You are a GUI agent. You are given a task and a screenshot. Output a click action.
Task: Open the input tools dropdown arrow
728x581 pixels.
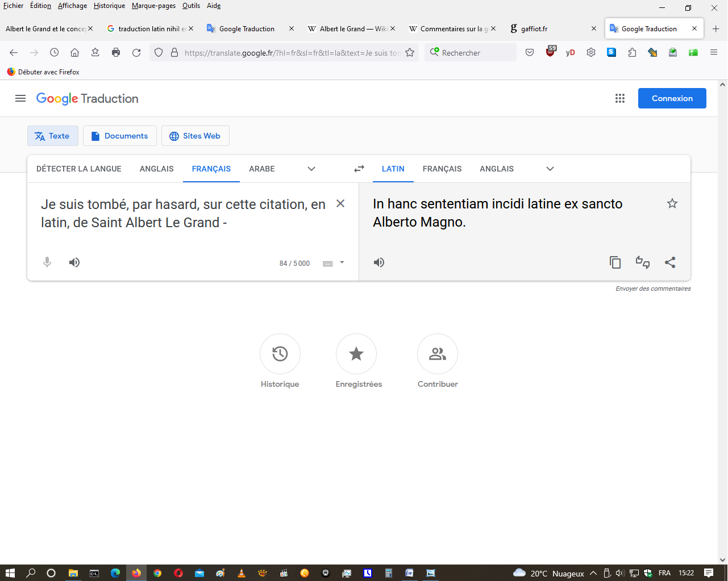342,262
